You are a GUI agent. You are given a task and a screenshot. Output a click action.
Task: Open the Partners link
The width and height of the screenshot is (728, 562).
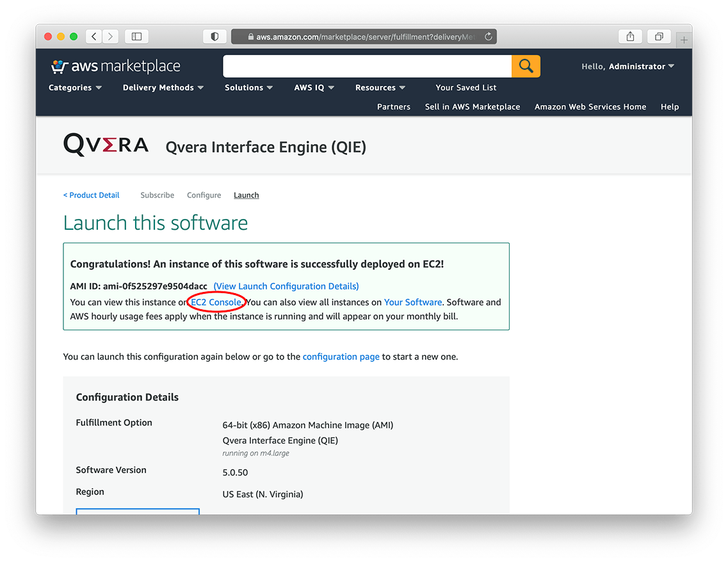pos(394,107)
